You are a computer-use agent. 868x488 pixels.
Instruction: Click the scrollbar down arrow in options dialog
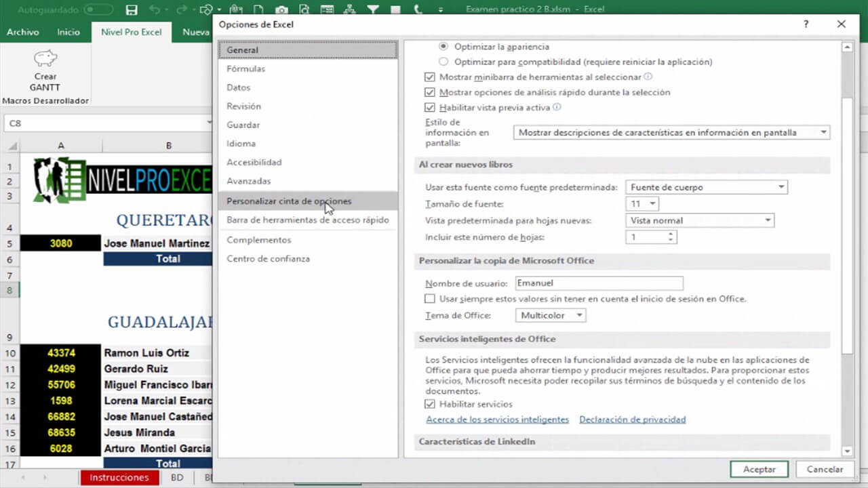(847, 451)
